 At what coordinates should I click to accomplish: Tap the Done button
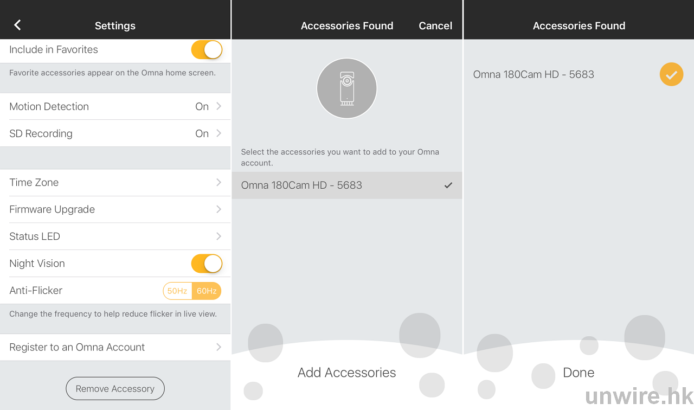[x=578, y=373]
